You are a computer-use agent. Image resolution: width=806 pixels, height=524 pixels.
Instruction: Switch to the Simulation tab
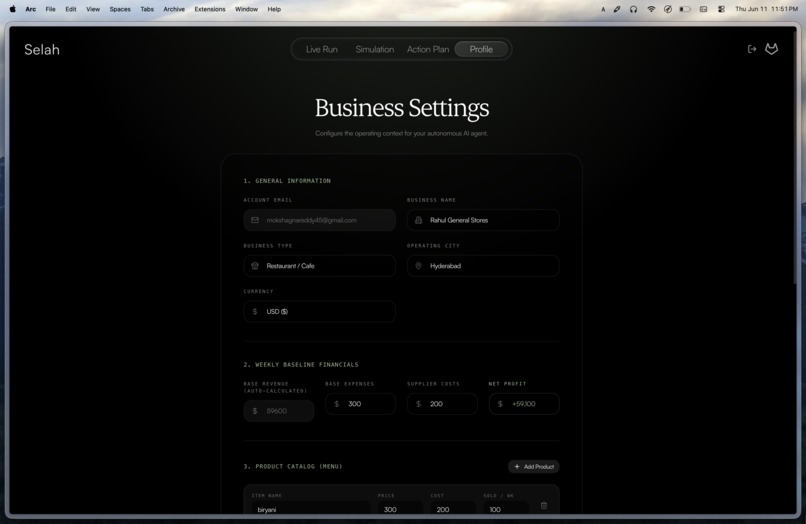tap(375, 49)
